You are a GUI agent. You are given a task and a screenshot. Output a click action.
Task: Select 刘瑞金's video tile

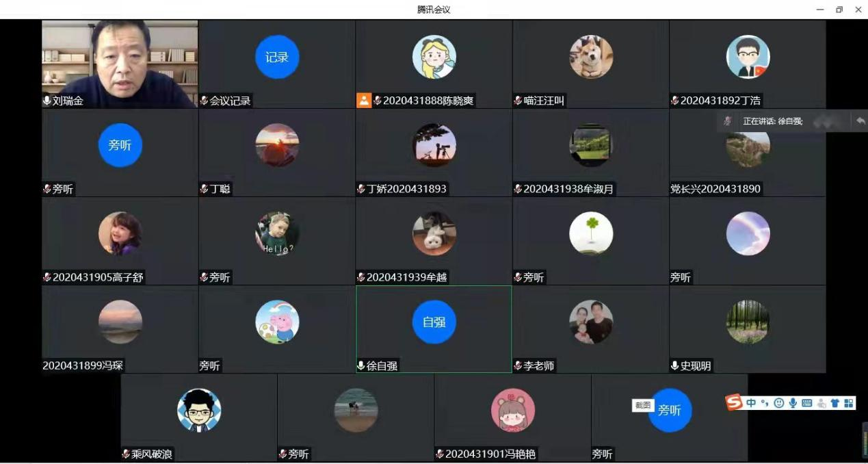pyautogui.click(x=120, y=64)
